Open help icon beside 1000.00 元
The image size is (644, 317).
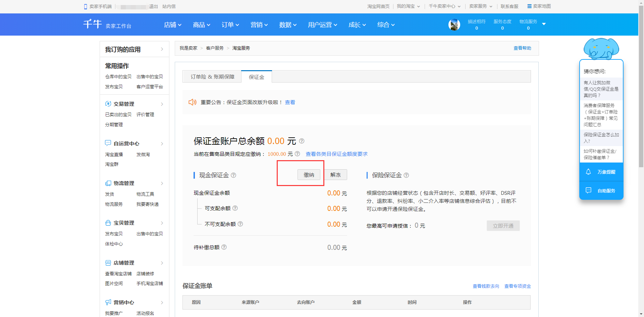(x=297, y=154)
